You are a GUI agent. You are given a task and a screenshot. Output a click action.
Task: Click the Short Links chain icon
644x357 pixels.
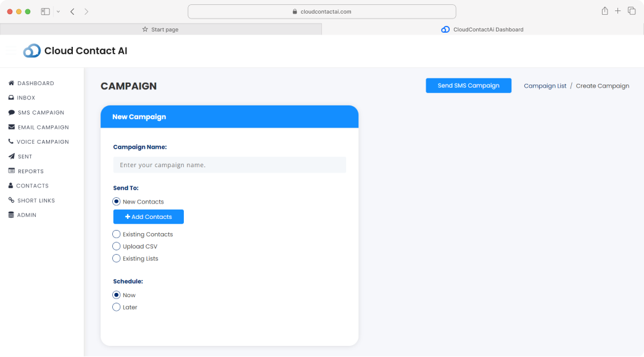coord(11,200)
